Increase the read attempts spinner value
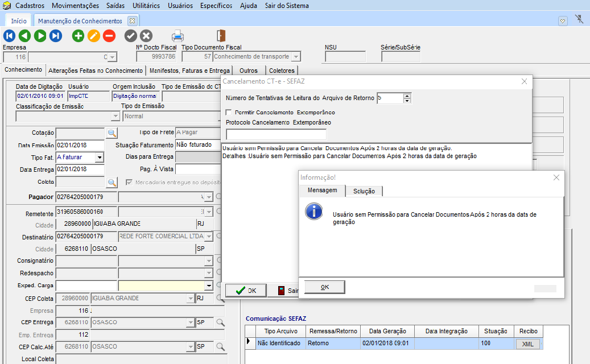Screen dimensions: 590x364 (407, 96)
